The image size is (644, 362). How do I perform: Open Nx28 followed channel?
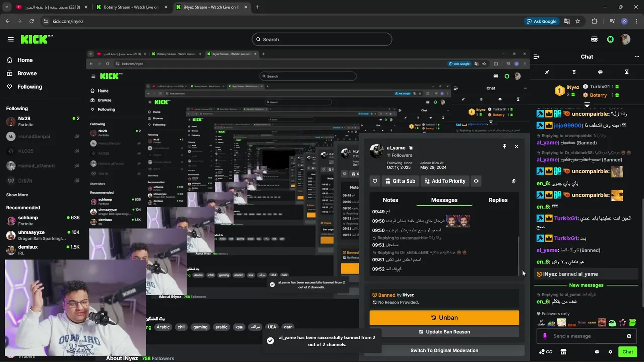[43, 121]
